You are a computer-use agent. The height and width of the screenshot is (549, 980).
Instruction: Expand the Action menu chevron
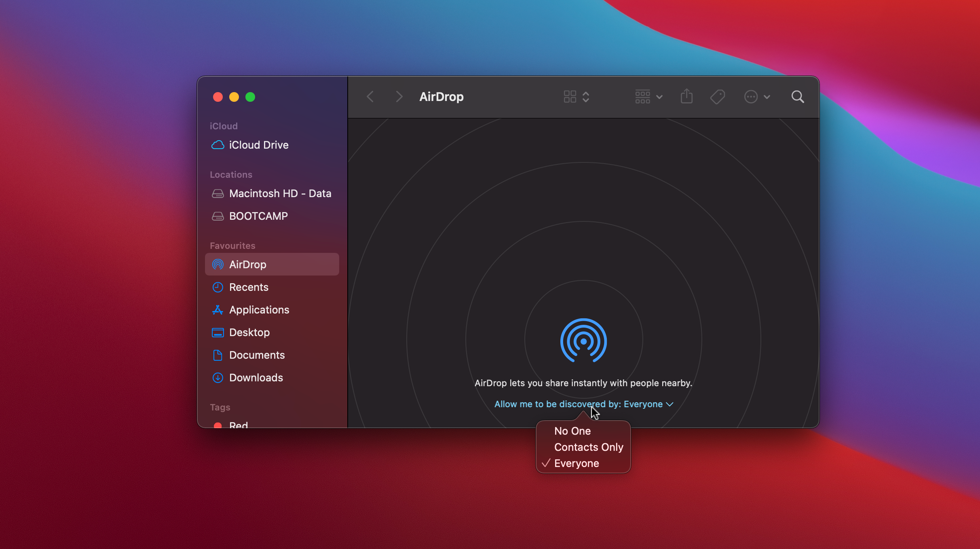coord(767,97)
